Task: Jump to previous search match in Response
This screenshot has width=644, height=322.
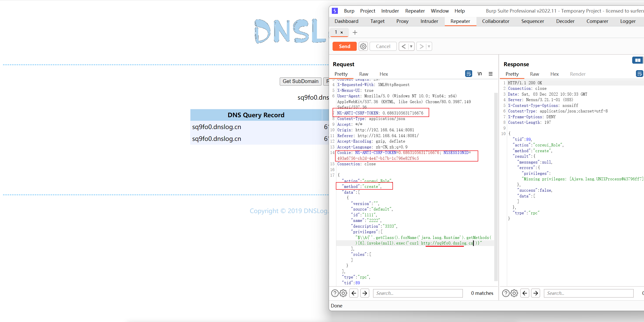Action: click(x=525, y=293)
